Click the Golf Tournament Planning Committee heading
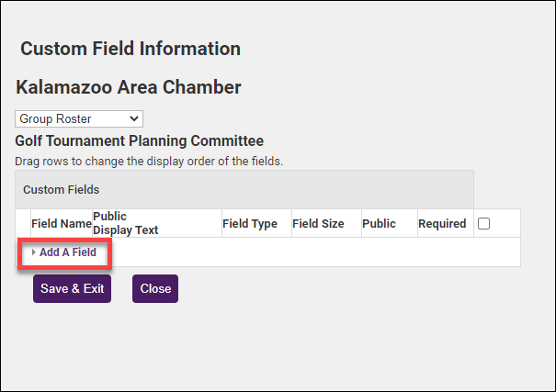The height and width of the screenshot is (392, 556). 139,141
